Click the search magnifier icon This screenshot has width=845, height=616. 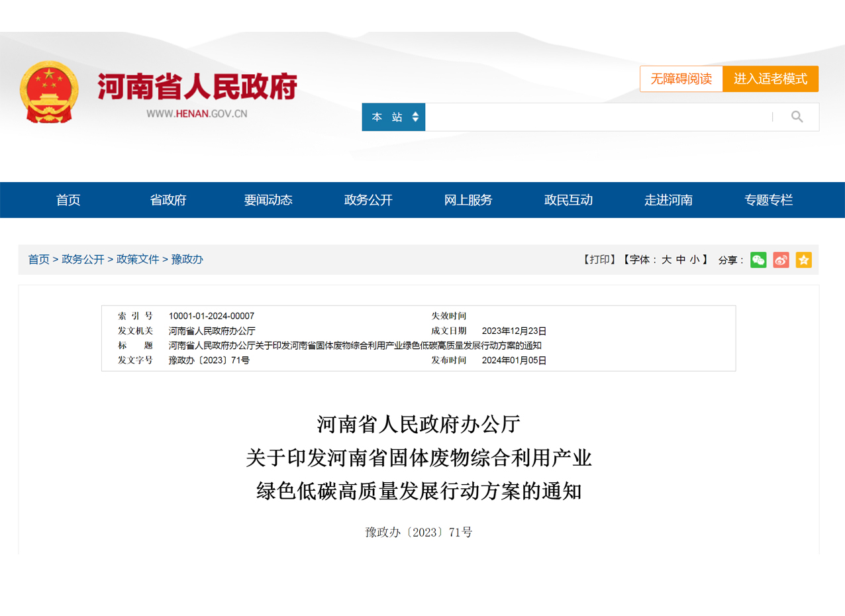797,117
